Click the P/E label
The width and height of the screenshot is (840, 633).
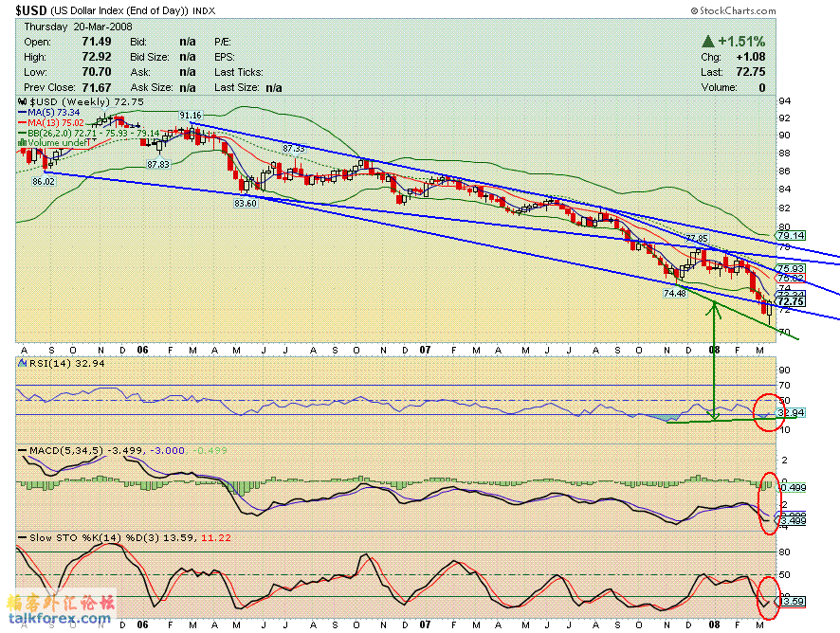click(222, 42)
